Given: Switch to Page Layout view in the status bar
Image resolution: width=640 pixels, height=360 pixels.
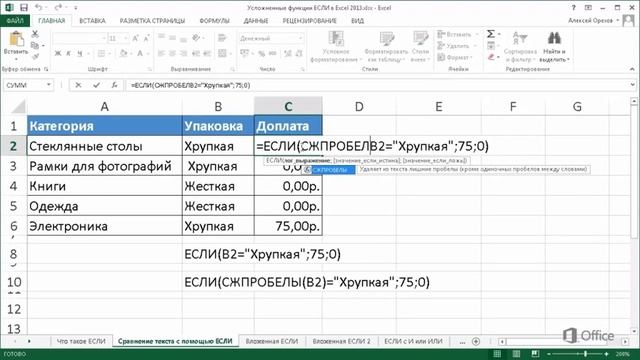Looking at the screenshot, I should click(516, 354).
